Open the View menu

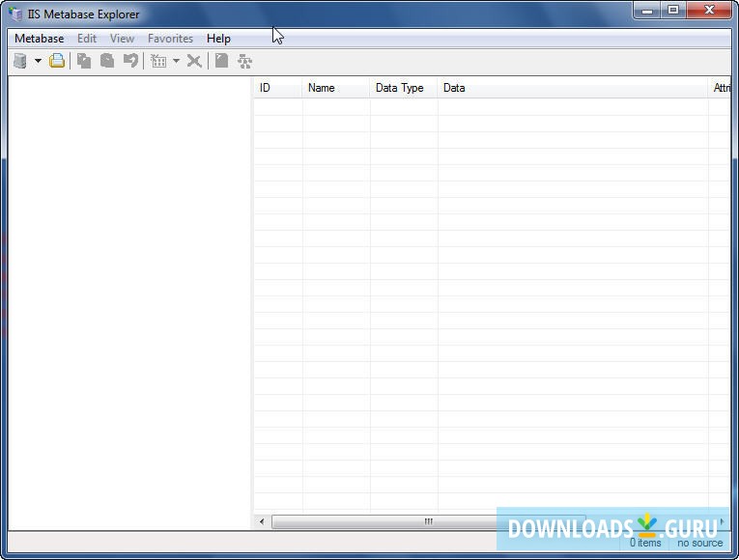click(x=122, y=39)
